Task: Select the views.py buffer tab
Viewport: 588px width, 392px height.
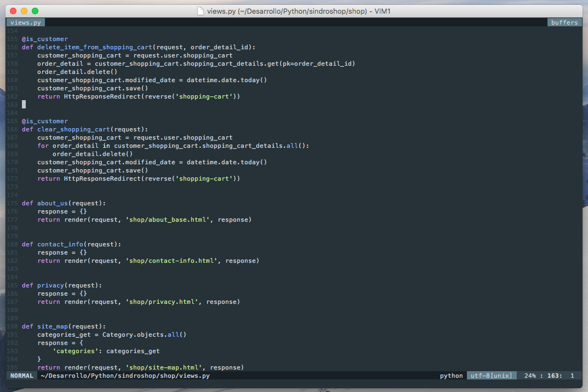Action: tap(26, 22)
